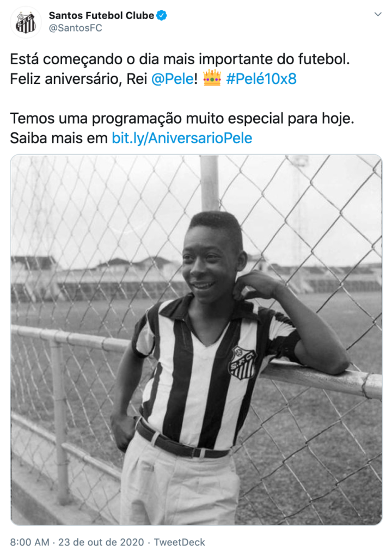Screen dimensions: 392x558
Task: Open the Santos Futebol Clube profile name
Action: pos(101,16)
